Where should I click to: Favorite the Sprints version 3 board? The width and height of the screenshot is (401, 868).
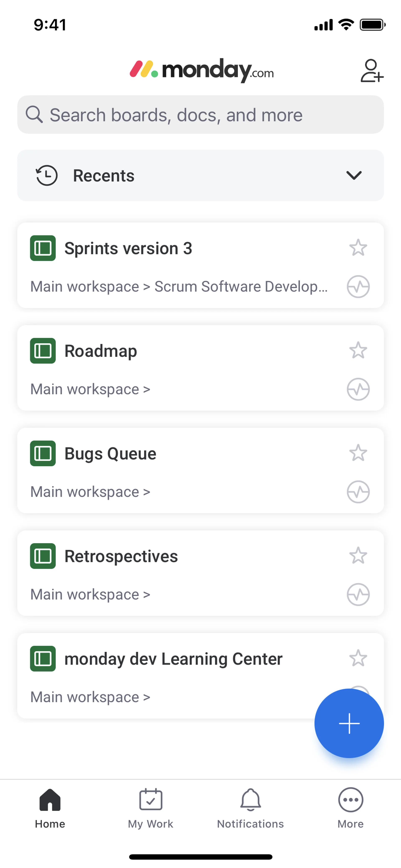coord(358,248)
